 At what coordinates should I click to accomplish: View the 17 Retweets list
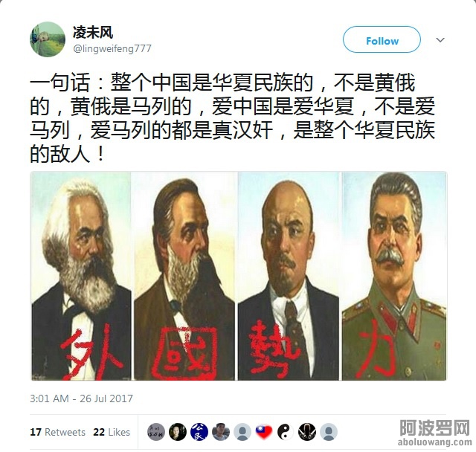(x=58, y=432)
